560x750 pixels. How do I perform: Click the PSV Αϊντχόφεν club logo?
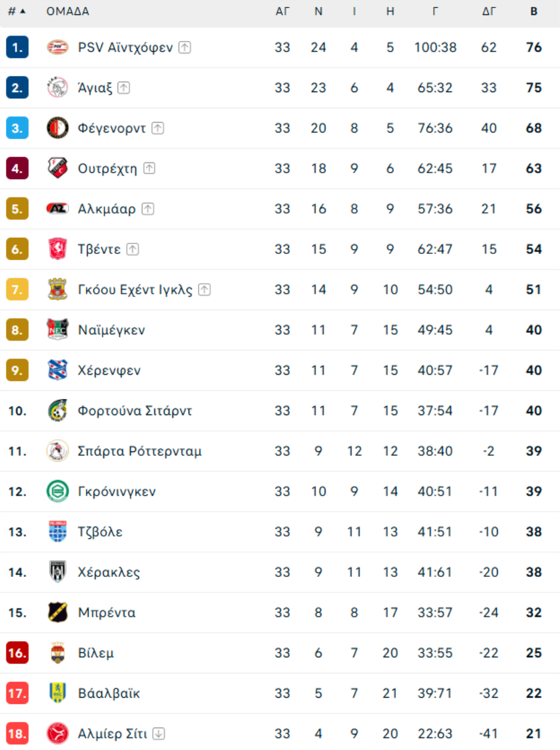click(58, 47)
